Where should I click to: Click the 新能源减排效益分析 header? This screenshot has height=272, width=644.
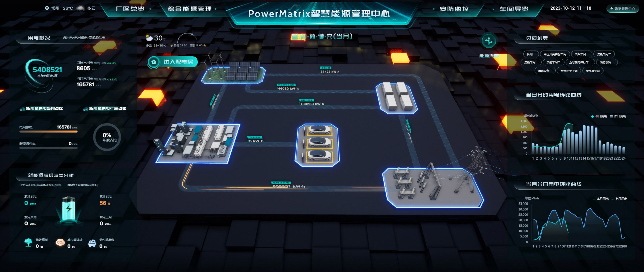[x=51, y=175]
